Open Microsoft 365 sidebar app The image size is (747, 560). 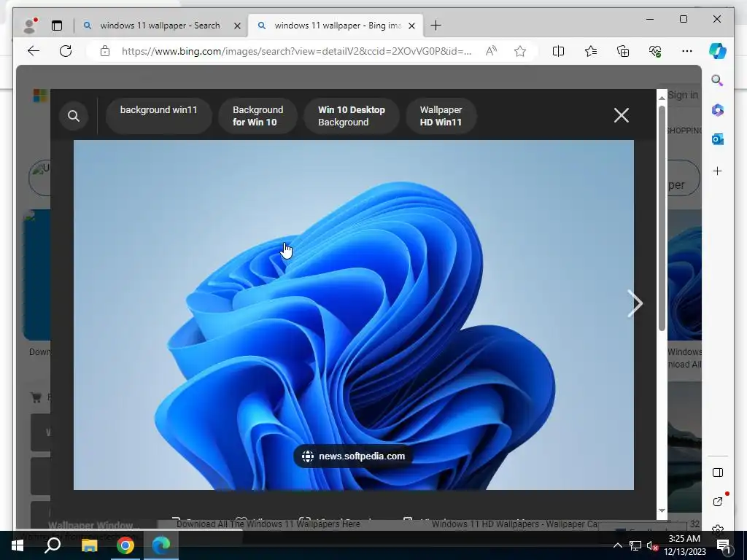click(718, 110)
